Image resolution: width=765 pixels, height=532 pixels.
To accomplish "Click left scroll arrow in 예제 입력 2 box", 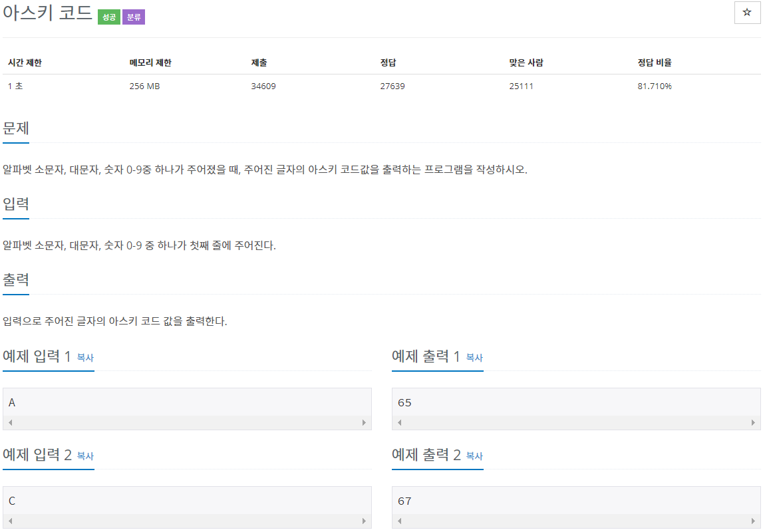I will tap(10, 521).
